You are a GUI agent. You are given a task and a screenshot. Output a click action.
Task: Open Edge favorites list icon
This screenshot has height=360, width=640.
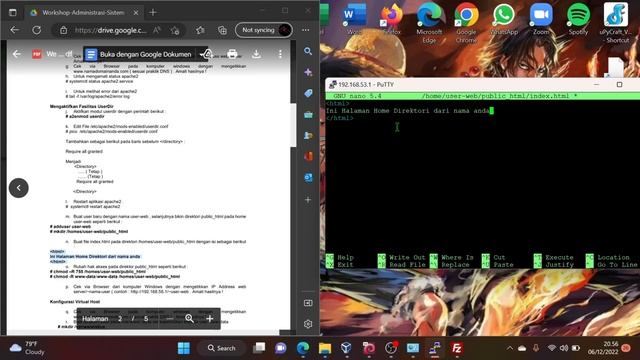[x=200, y=30]
